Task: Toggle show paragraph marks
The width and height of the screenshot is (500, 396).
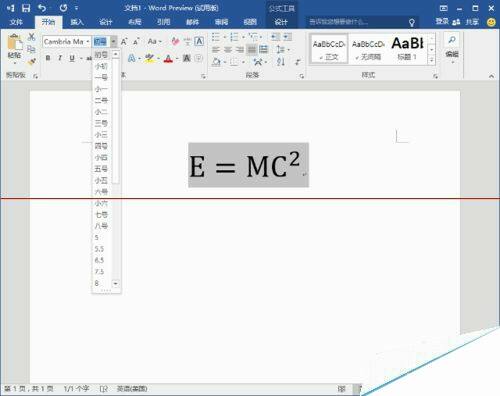Action: pyautogui.click(x=298, y=62)
